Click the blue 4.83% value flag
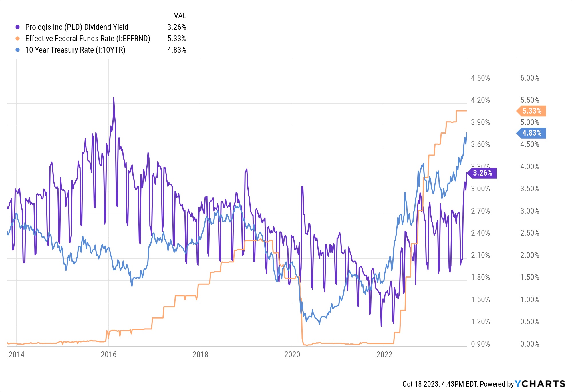Viewport: 572px width, 392px height. tap(532, 133)
